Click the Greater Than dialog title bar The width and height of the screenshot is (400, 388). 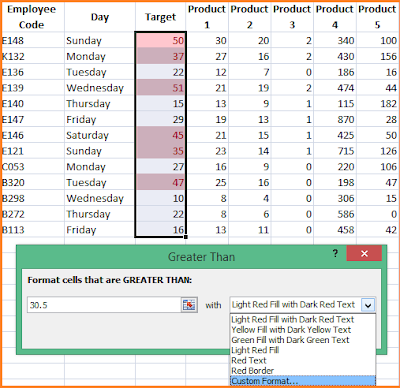coord(201,257)
